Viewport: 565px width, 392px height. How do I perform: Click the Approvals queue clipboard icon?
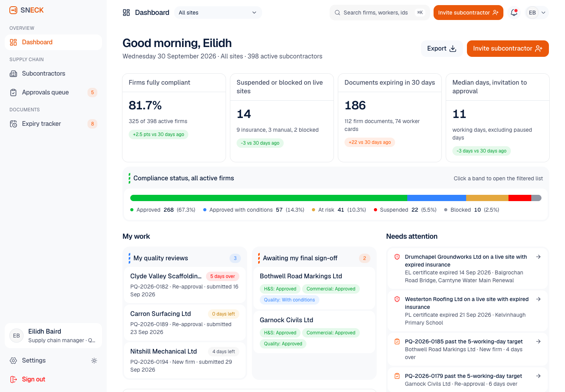(13, 93)
